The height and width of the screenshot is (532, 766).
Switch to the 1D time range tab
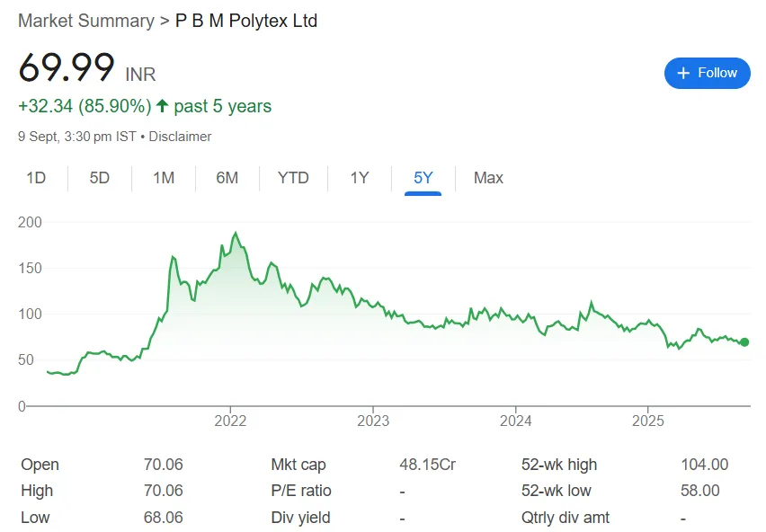coord(36,178)
